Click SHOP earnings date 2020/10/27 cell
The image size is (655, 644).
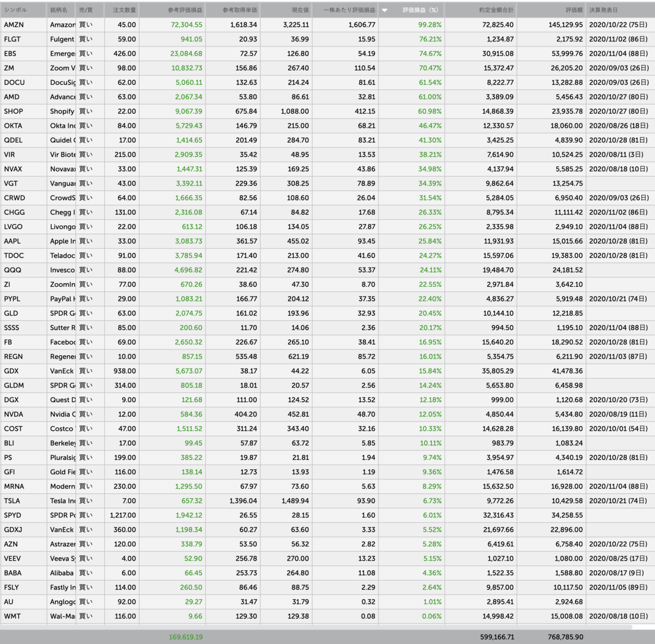pos(618,111)
